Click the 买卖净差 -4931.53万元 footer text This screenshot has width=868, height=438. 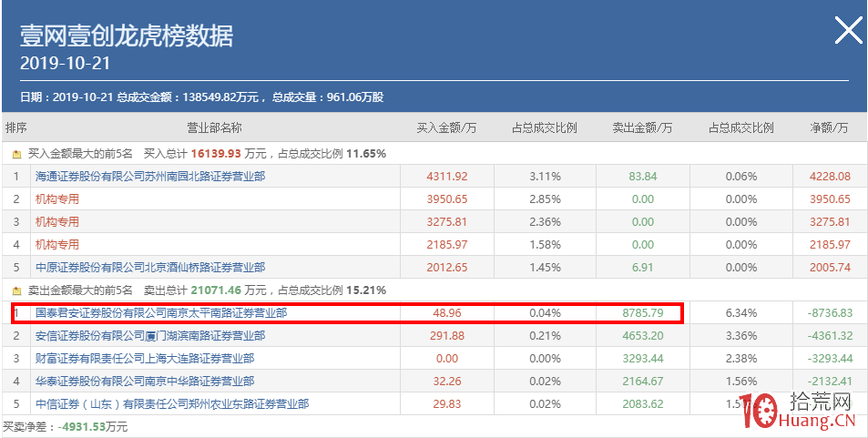pyautogui.click(x=66, y=427)
